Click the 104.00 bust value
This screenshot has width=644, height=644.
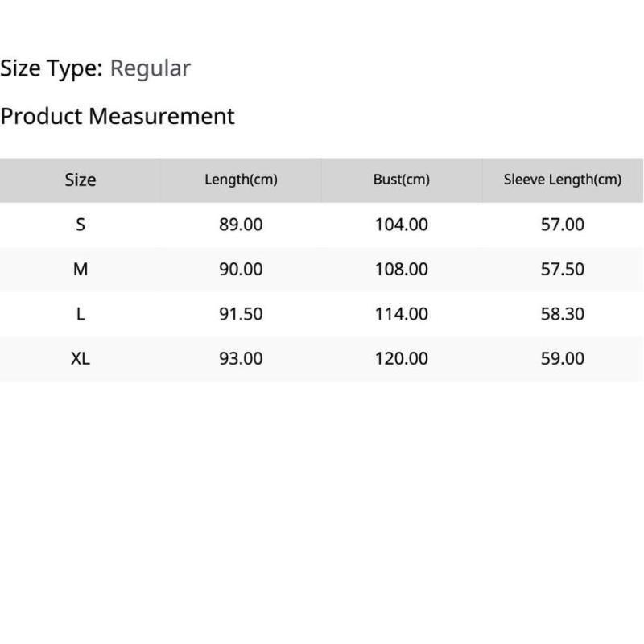pos(401,225)
